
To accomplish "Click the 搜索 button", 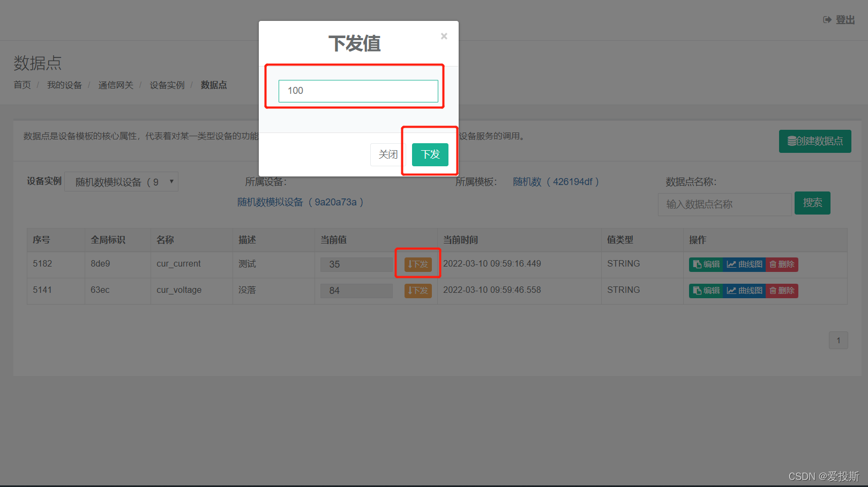I will coord(812,203).
